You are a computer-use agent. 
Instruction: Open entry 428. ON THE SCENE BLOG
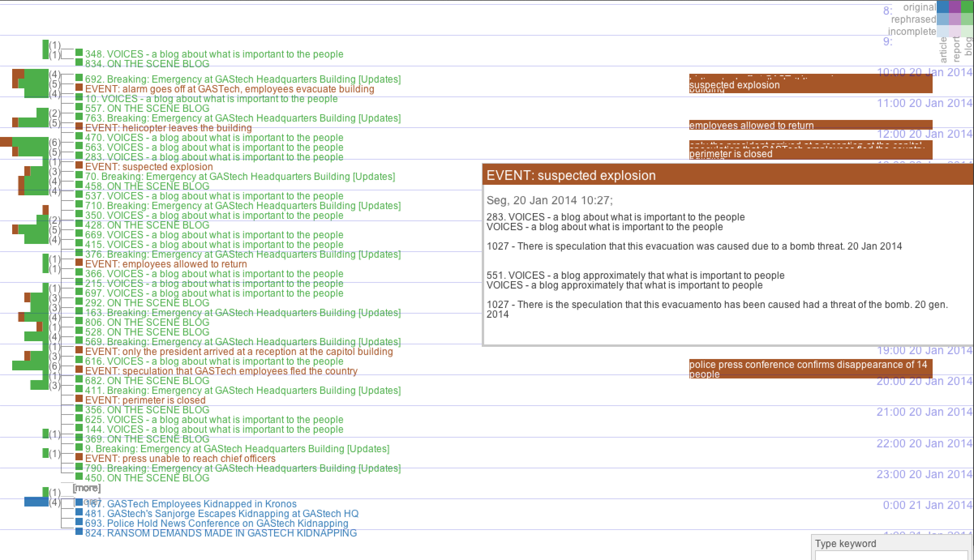[147, 225]
